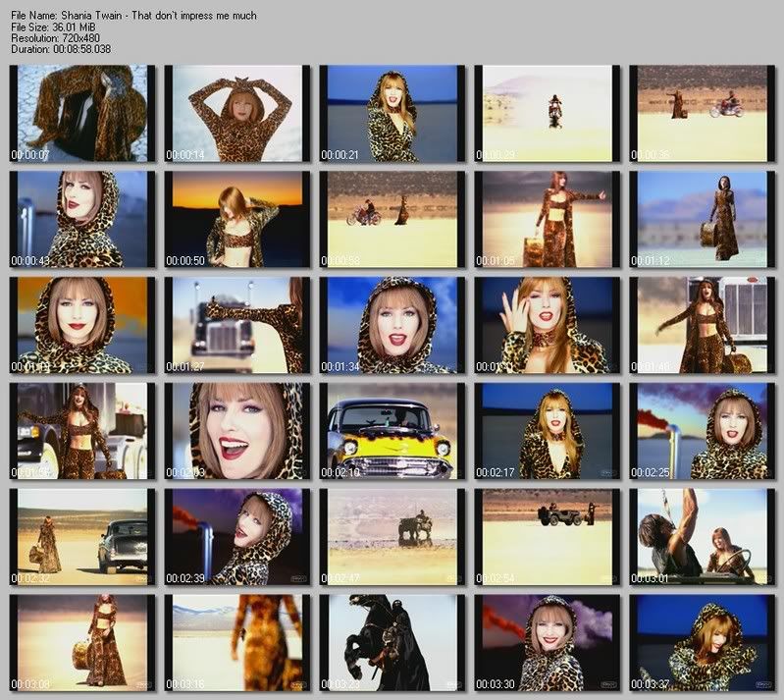Click the close-up thumbnail stamped 00:01:34
The width and height of the screenshot is (784, 700).
click(x=392, y=325)
